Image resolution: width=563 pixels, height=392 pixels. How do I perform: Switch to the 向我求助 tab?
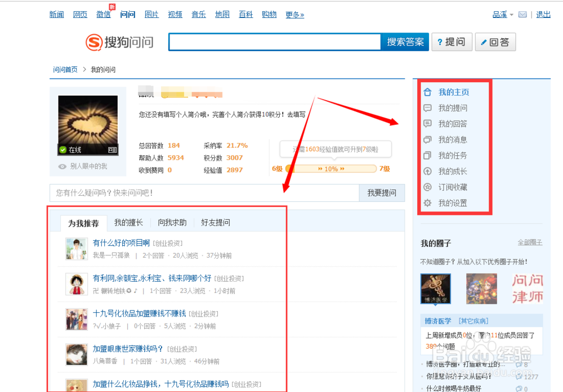pos(172,222)
